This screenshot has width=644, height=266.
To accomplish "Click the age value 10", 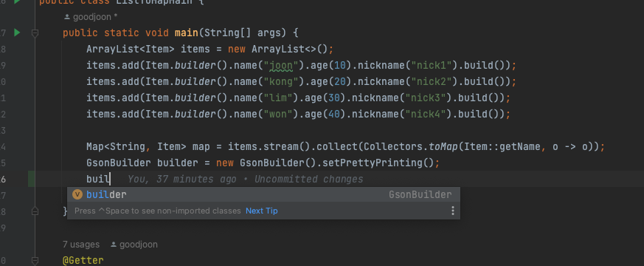I will (x=339, y=65).
